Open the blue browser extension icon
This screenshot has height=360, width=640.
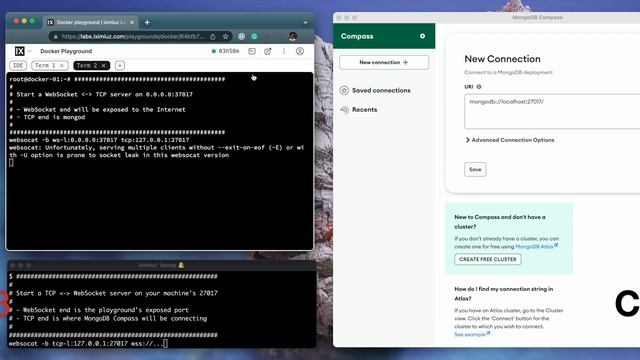[242, 36]
